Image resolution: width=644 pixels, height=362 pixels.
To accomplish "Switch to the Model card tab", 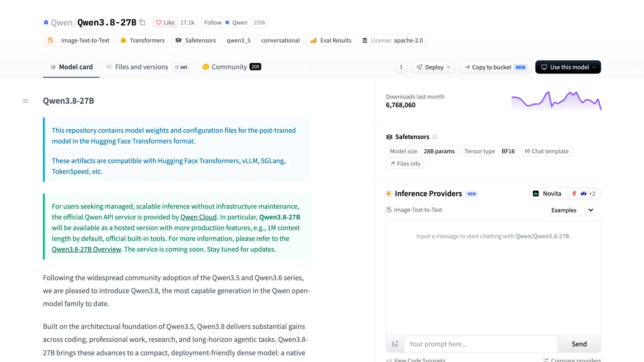I will (71, 67).
